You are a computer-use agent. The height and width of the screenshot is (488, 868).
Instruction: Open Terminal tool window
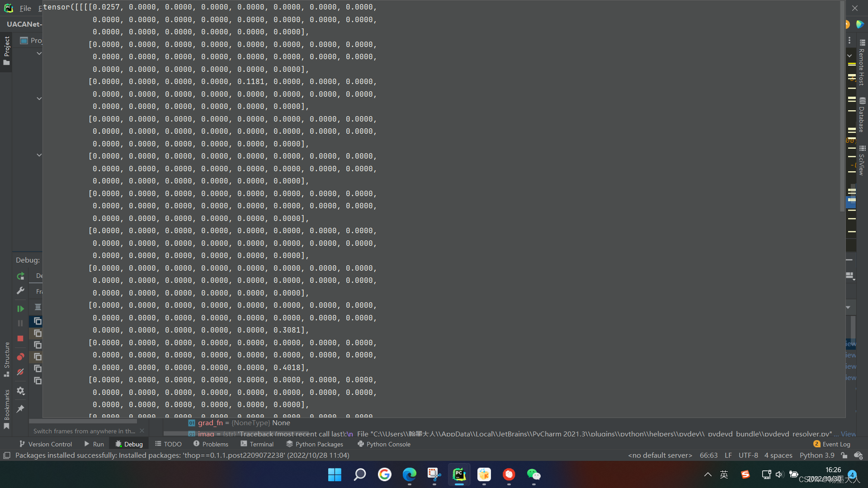[257, 444]
